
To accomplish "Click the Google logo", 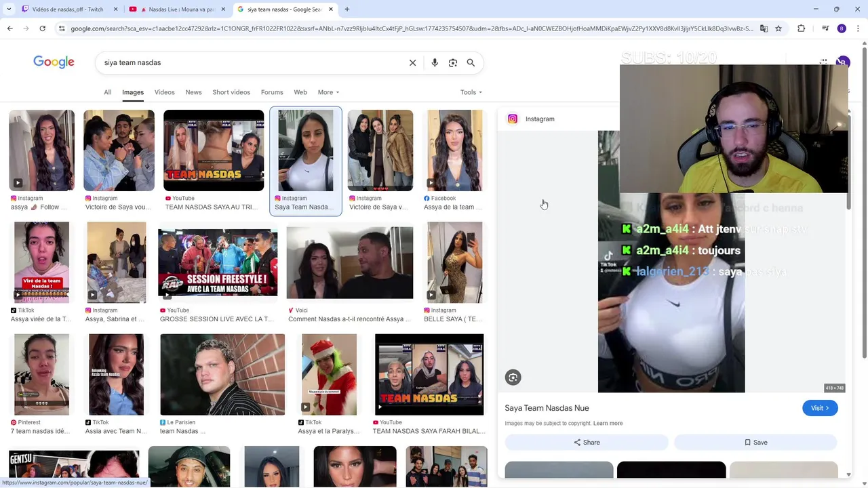I will [54, 62].
